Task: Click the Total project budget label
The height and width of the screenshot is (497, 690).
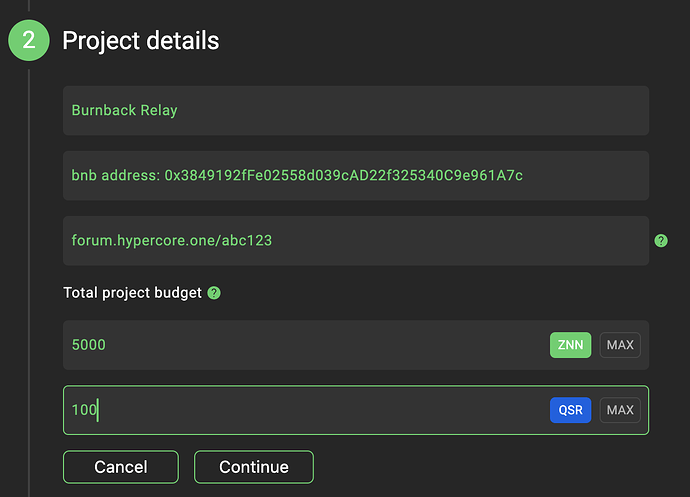Action: pyautogui.click(x=132, y=293)
